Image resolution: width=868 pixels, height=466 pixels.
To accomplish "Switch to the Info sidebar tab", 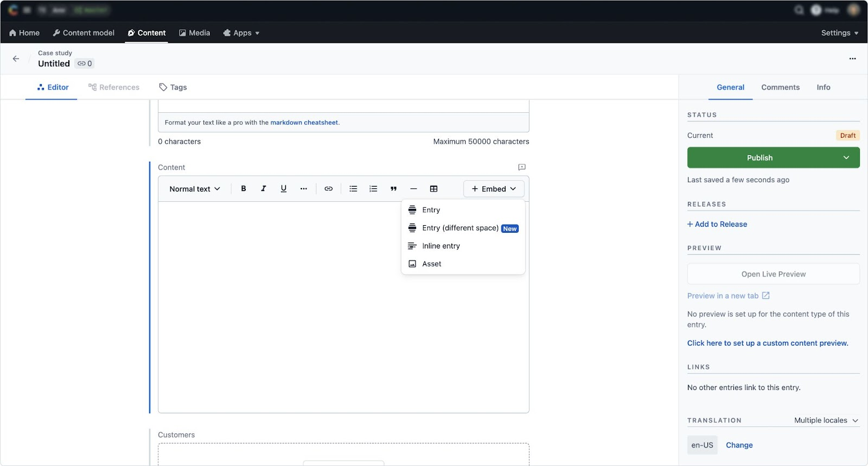I will [824, 87].
